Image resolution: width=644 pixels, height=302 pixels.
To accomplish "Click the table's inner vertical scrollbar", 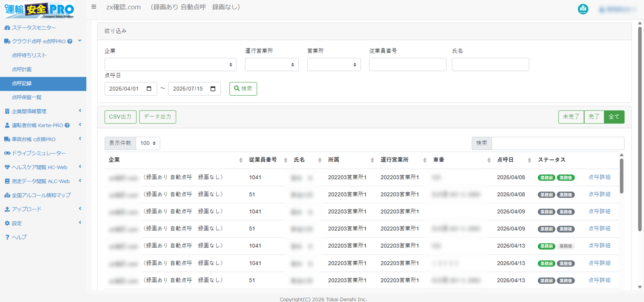I will 621,176.
